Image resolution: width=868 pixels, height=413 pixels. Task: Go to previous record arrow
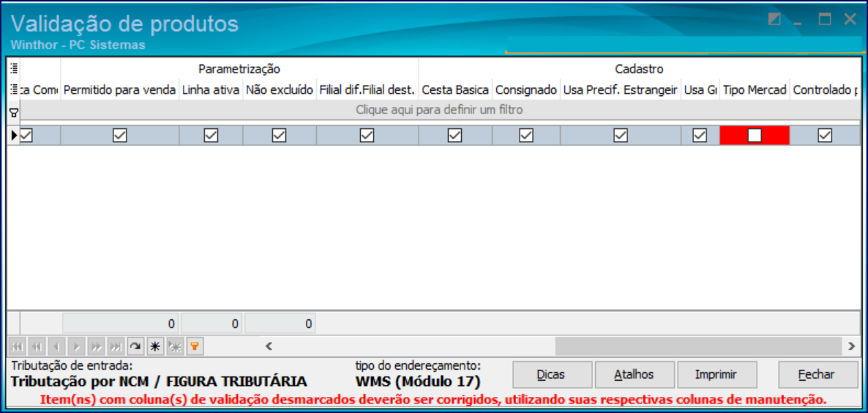(57, 347)
